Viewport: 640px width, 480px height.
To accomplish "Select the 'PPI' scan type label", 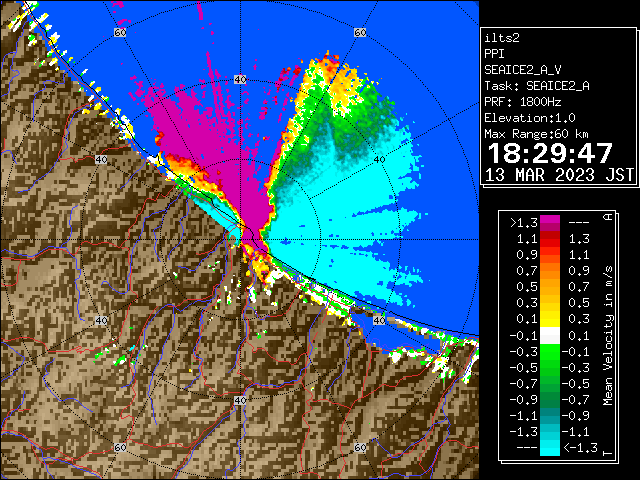I will pyautogui.click(x=494, y=54).
